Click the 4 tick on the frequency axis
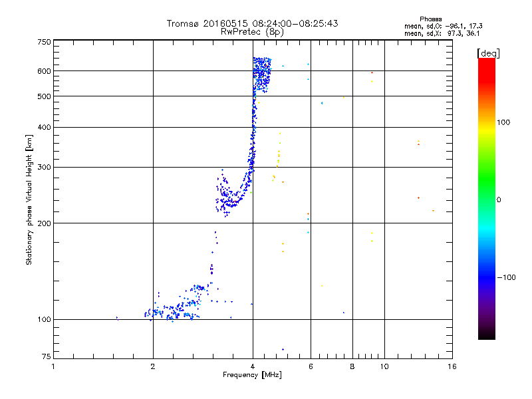The width and height of the screenshot is (532, 399). click(x=253, y=366)
